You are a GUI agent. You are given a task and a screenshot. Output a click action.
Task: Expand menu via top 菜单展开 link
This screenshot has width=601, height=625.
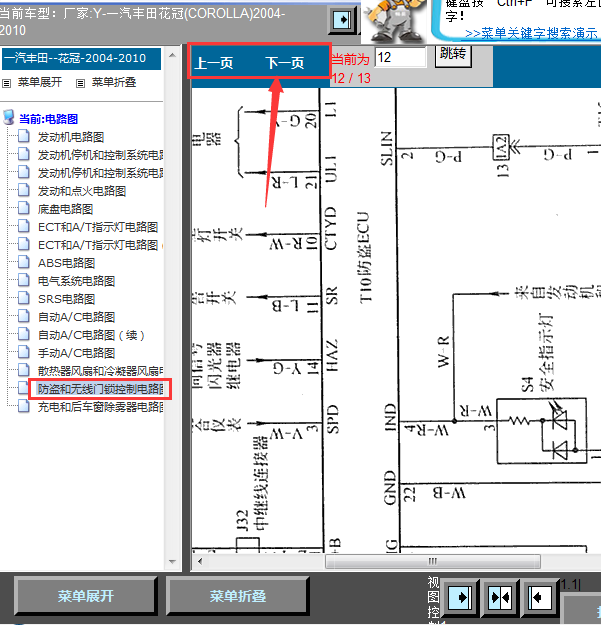click(x=40, y=83)
